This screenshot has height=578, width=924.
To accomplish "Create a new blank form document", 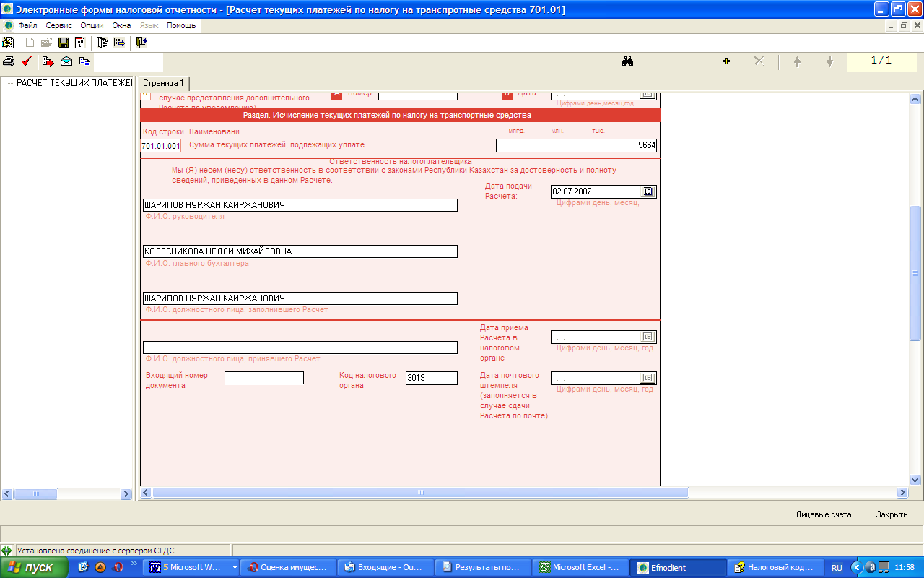I will pos(30,43).
